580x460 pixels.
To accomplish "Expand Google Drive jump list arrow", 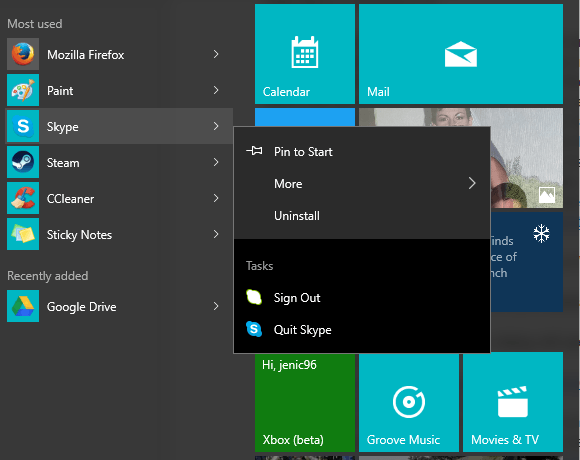I will [216, 306].
